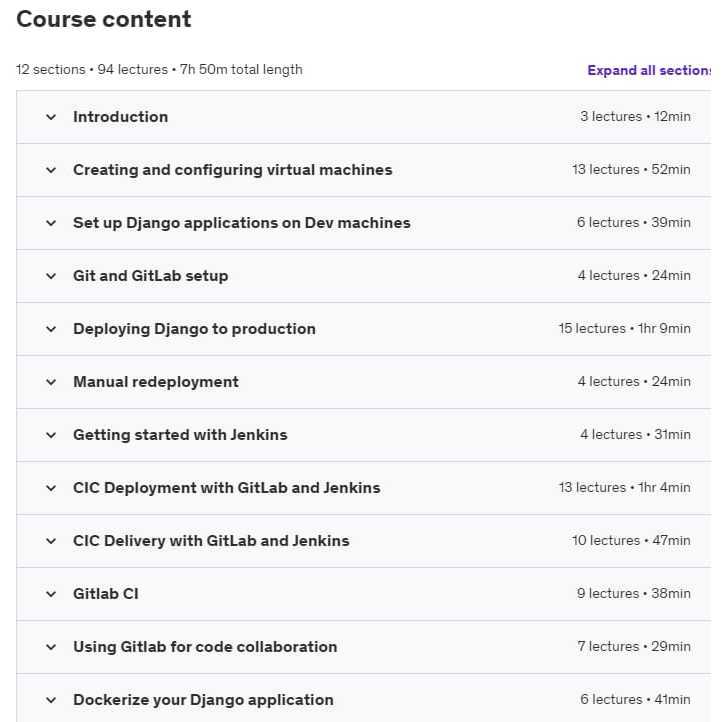Viewport: 722px width, 722px height.
Task: Expand the Introduction section chevron
Action: click(x=51, y=117)
